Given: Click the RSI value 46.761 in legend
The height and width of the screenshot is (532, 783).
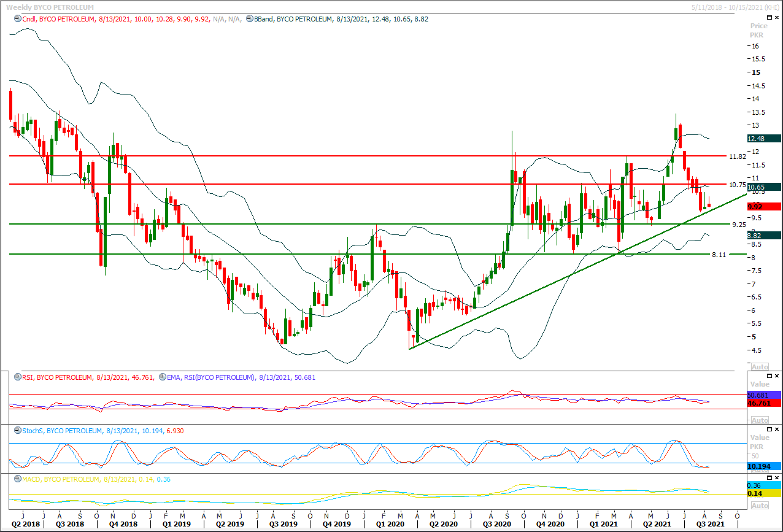Looking at the screenshot, I should pyautogui.click(x=142, y=377).
